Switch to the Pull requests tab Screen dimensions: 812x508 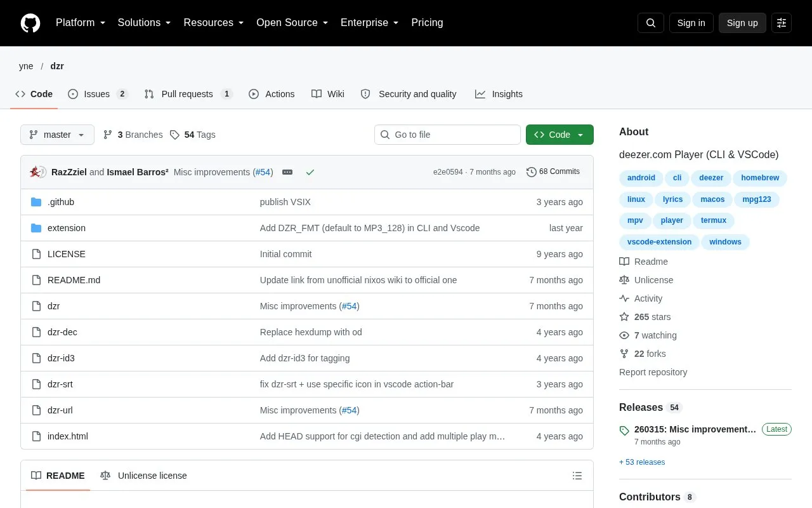click(188, 94)
